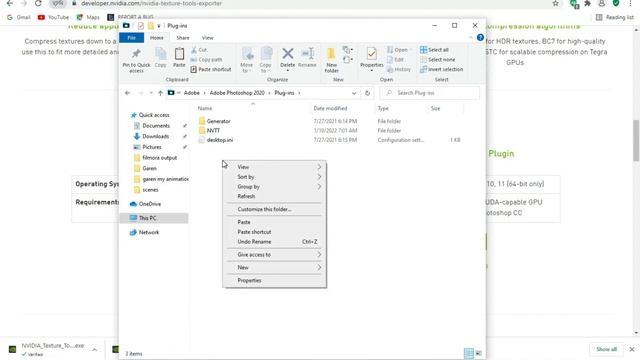
Task: Choose Properties in the context menu
Action: (274, 280)
